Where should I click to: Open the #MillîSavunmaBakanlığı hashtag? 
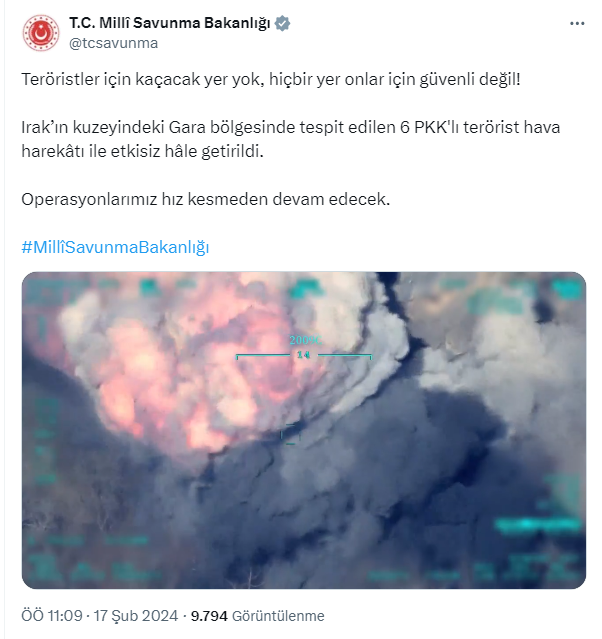pyautogui.click(x=115, y=247)
